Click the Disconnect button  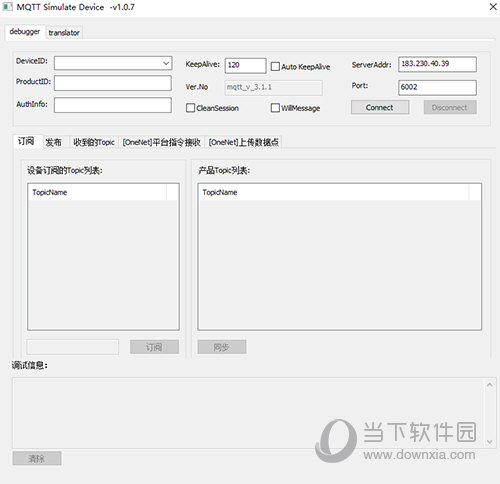(x=450, y=107)
